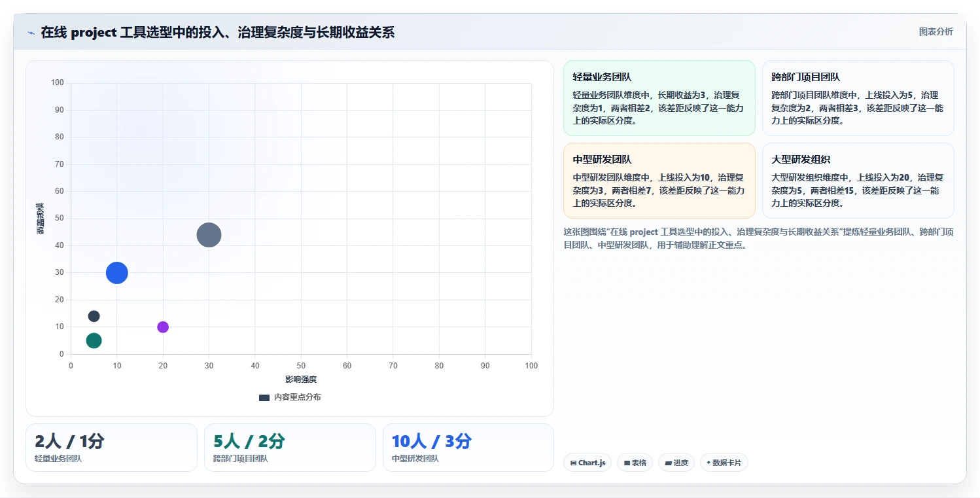980x498 pixels.
Task: Click the 影响强度 x-axis title
Action: (x=301, y=380)
